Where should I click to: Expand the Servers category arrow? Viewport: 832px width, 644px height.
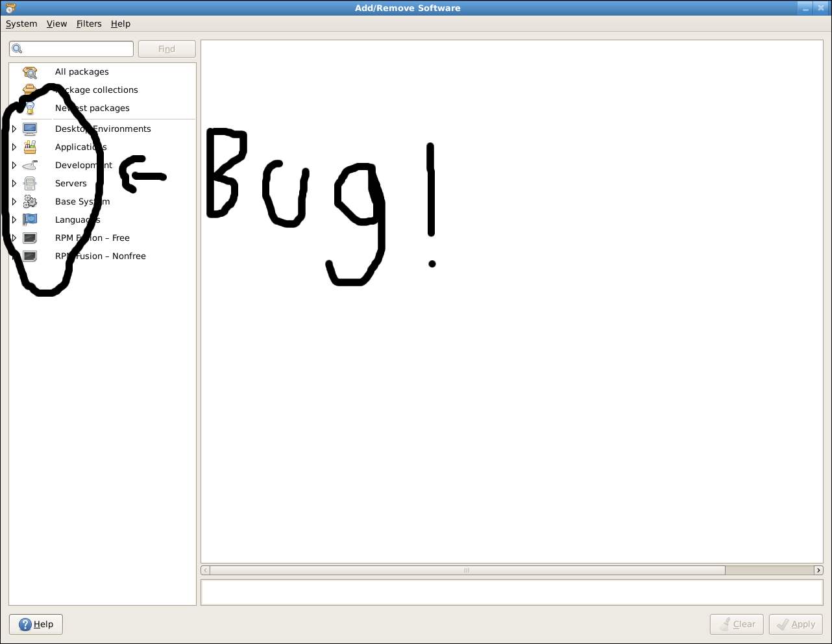(x=14, y=184)
